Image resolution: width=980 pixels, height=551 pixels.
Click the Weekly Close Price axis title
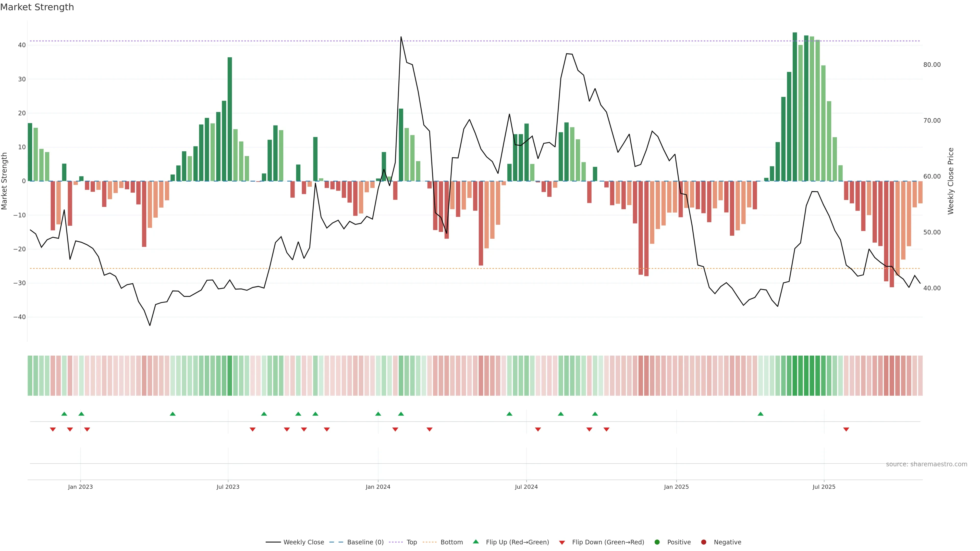(951, 181)
